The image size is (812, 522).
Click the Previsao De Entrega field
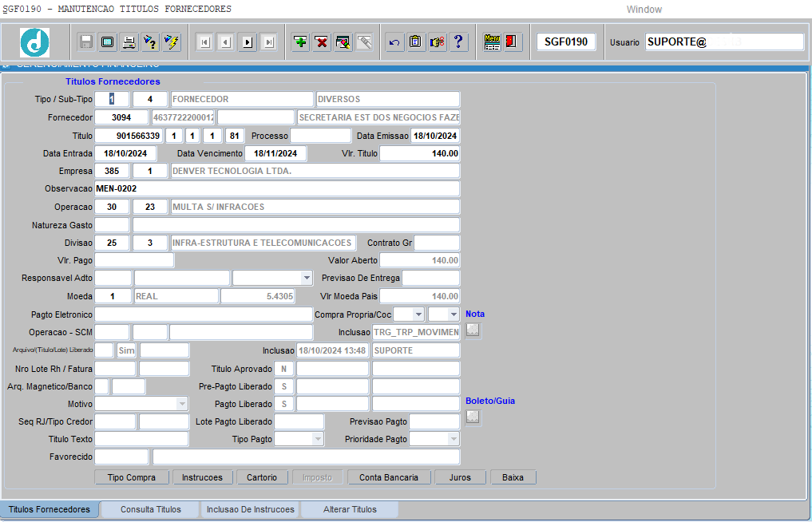coord(431,278)
